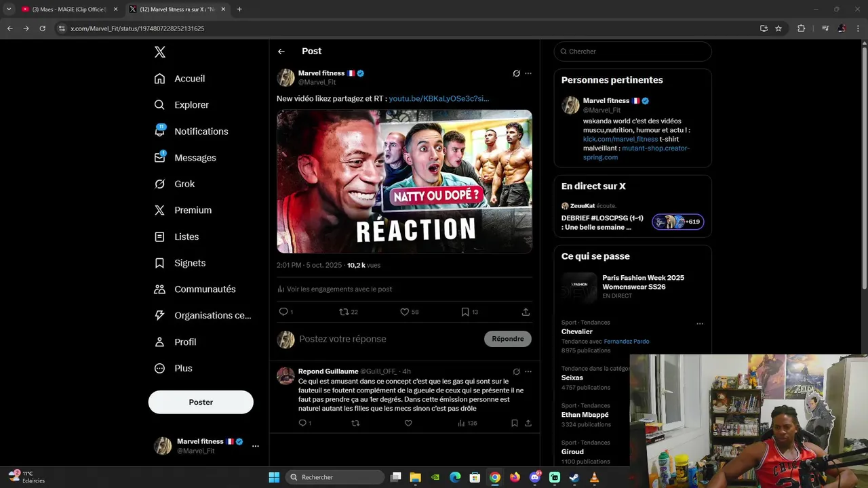Screen dimensions: 868x488
Task: Click Grok icon on Guillaume's reply
Action: (x=516, y=371)
